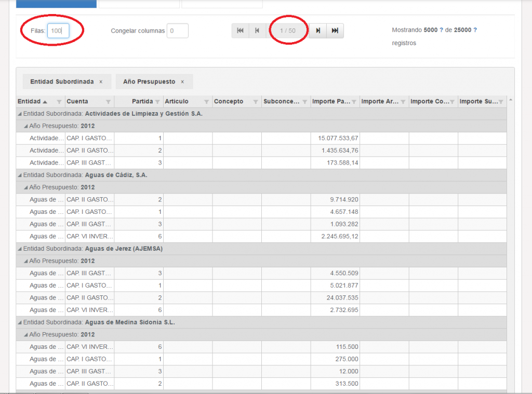532x394 pixels.
Task: Collapse Año Presupuesto 2012 under Actividades de Limpieza
Action: (x=26, y=126)
